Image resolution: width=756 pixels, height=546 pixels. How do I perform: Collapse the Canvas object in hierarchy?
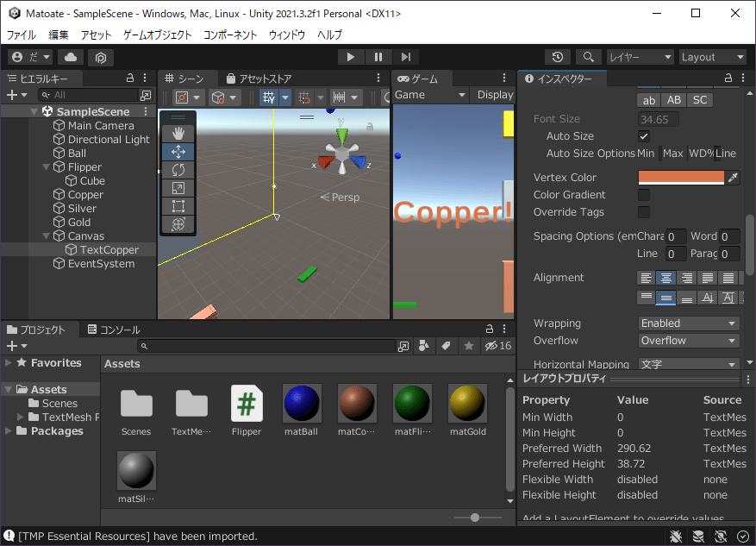click(x=45, y=236)
